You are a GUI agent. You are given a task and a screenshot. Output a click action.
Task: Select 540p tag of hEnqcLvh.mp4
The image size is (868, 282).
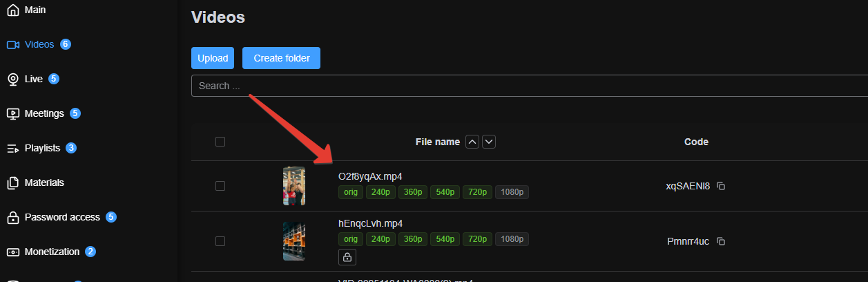445,239
